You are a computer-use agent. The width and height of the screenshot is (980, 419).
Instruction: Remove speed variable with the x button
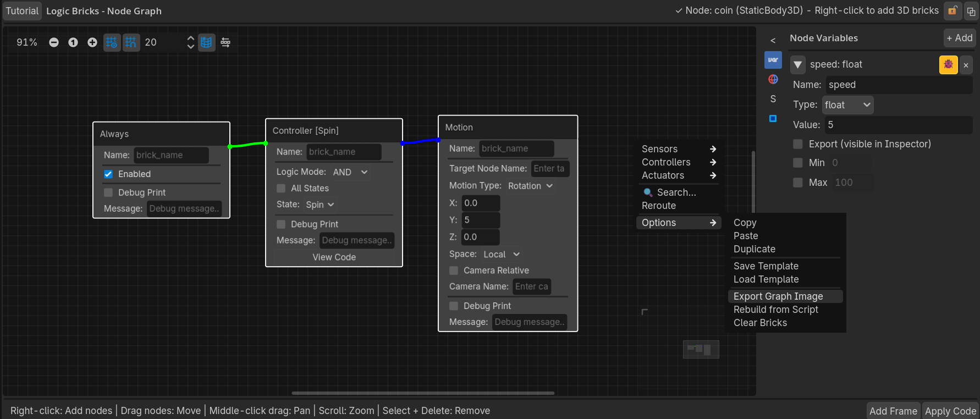[966, 65]
